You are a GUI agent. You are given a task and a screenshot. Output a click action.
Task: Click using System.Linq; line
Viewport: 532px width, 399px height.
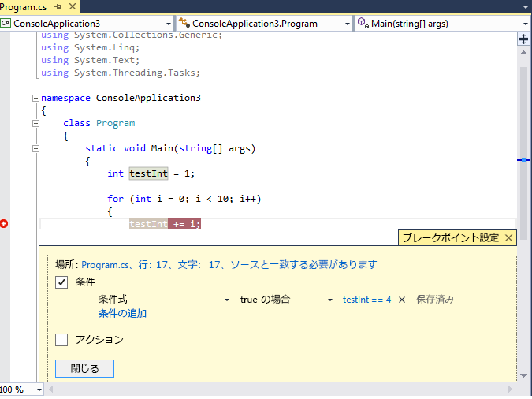[91, 47]
